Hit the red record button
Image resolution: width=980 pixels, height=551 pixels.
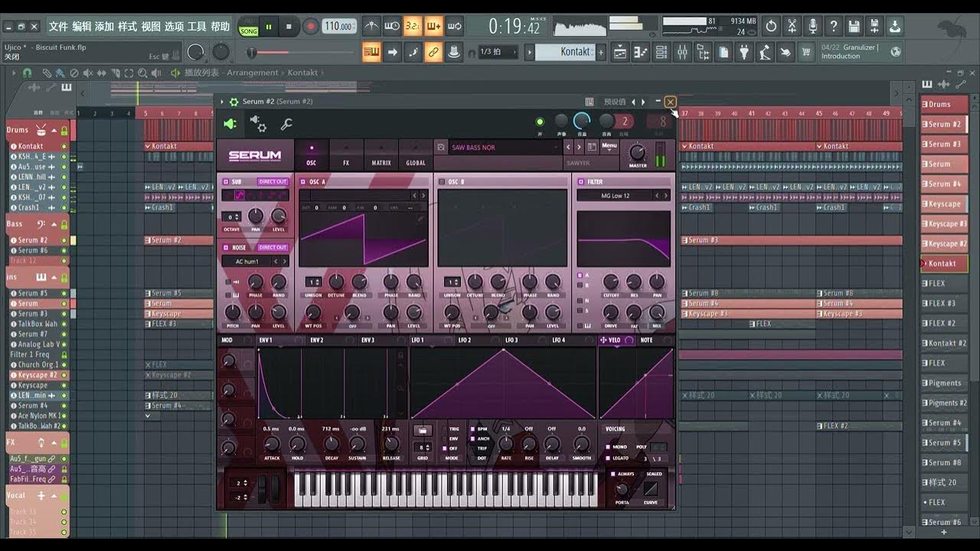[310, 27]
